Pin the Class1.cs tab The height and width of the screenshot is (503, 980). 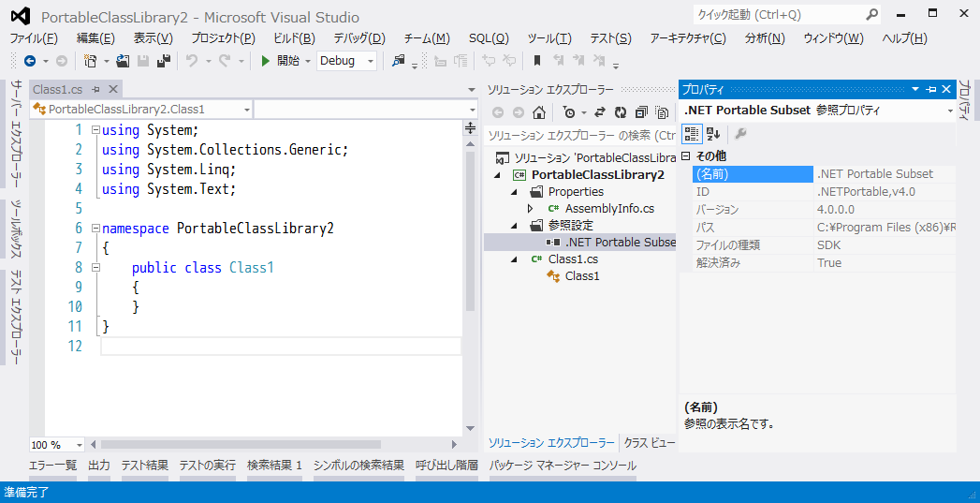point(95,90)
